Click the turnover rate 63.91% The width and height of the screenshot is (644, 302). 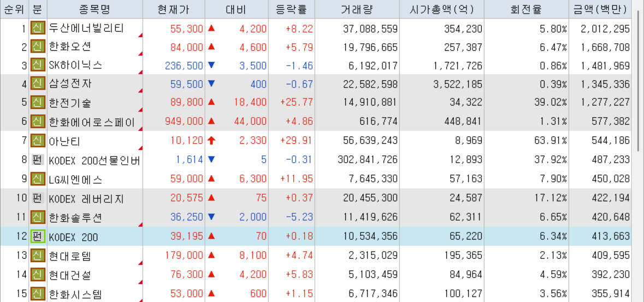click(550, 141)
